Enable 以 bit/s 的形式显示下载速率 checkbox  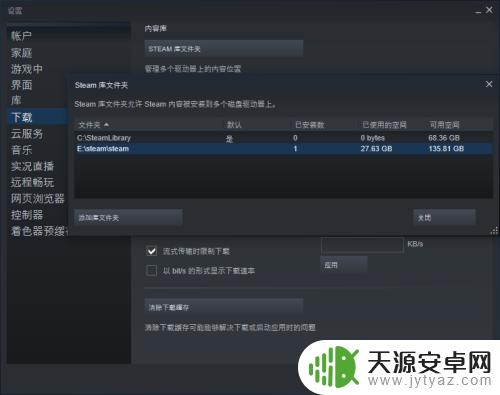pyautogui.click(x=151, y=270)
